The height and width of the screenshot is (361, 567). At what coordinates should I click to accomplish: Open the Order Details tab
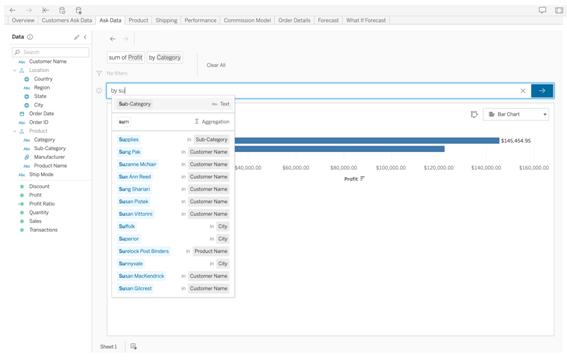294,20
